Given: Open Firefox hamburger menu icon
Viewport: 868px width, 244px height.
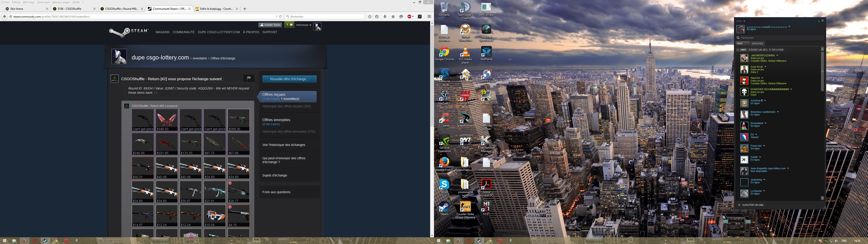Looking at the screenshot, I should [x=429, y=16].
